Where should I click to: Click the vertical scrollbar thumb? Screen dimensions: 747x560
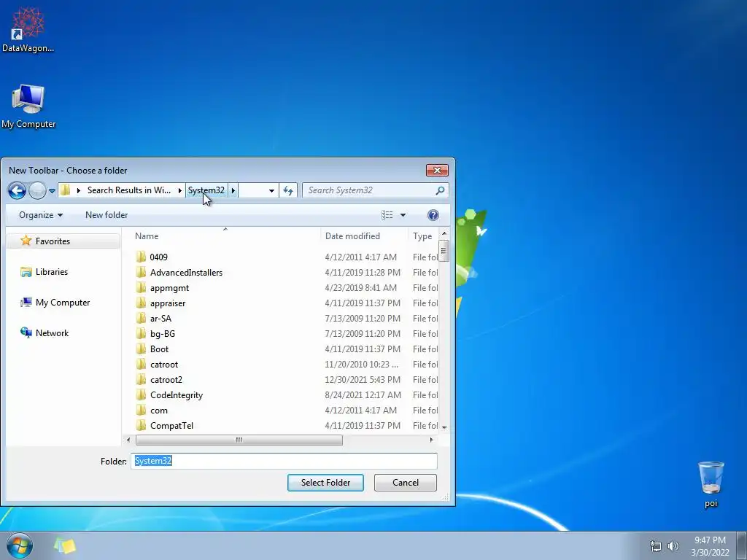[x=444, y=251]
